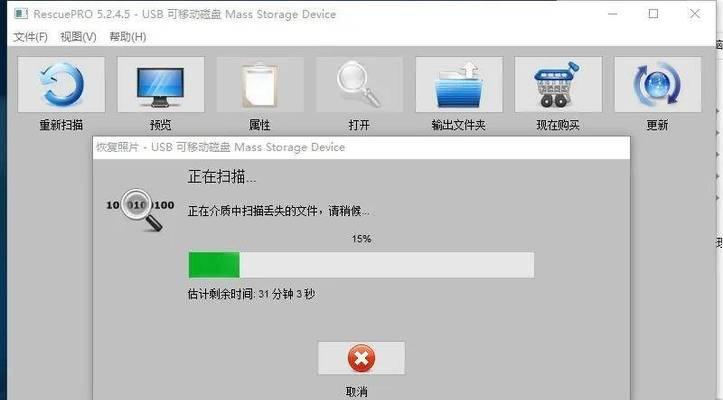Viewport: 723px width, 400px height.
Task: Click the 取消 label under the cancel button
Action: click(x=356, y=392)
